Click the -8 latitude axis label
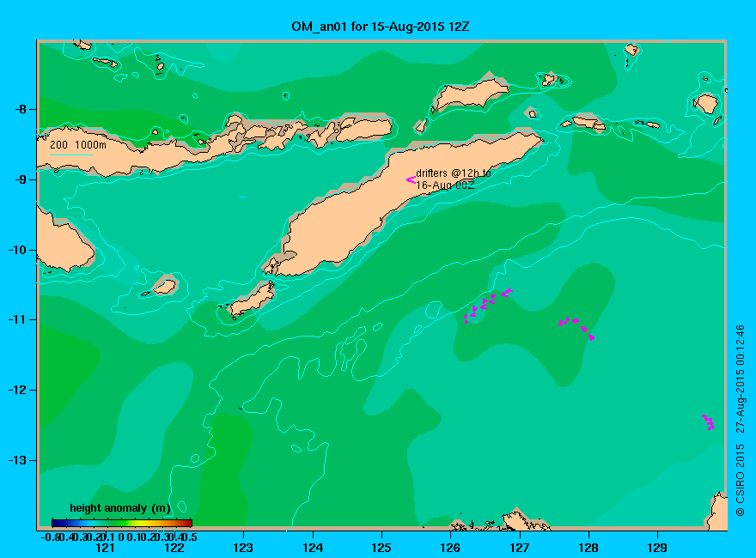Screen dimensions: 756x558 click(21, 109)
